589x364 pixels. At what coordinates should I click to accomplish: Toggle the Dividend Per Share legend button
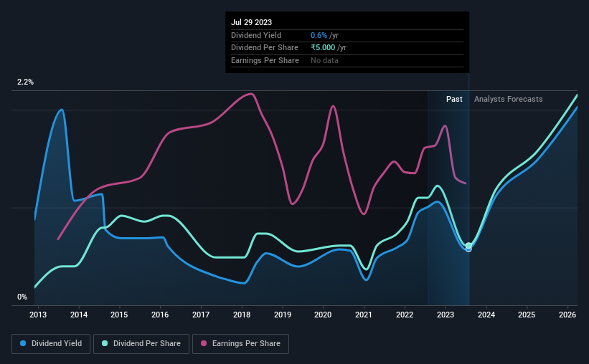[141, 344]
